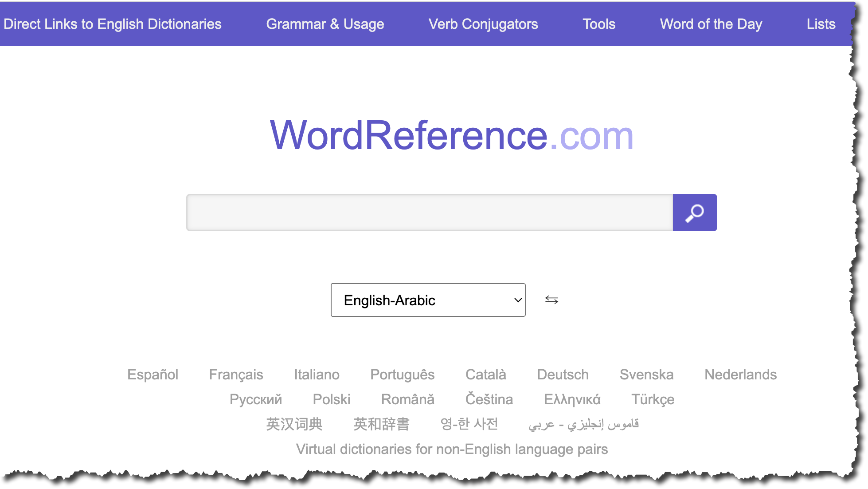Open the Tools menu
The height and width of the screenshot is (489, 868).
(599, 24)
